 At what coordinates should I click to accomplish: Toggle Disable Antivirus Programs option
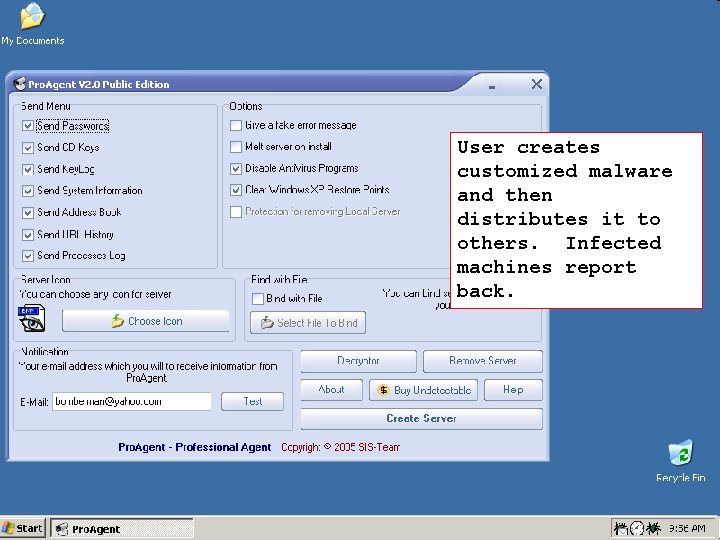pos(236,169)
